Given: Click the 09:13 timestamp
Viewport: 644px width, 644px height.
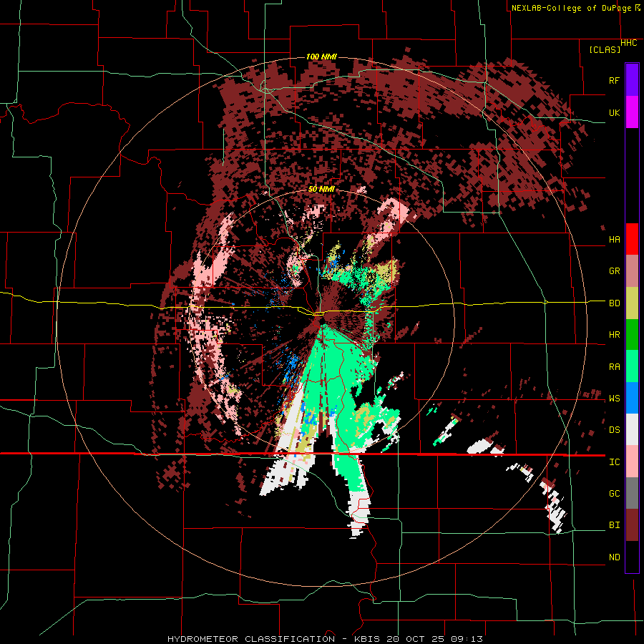Looking at the screenshot, I should 466,639.
